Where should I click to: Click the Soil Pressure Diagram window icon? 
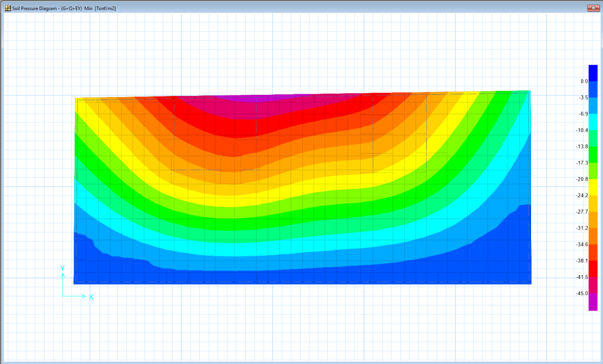tap(7, 8)
